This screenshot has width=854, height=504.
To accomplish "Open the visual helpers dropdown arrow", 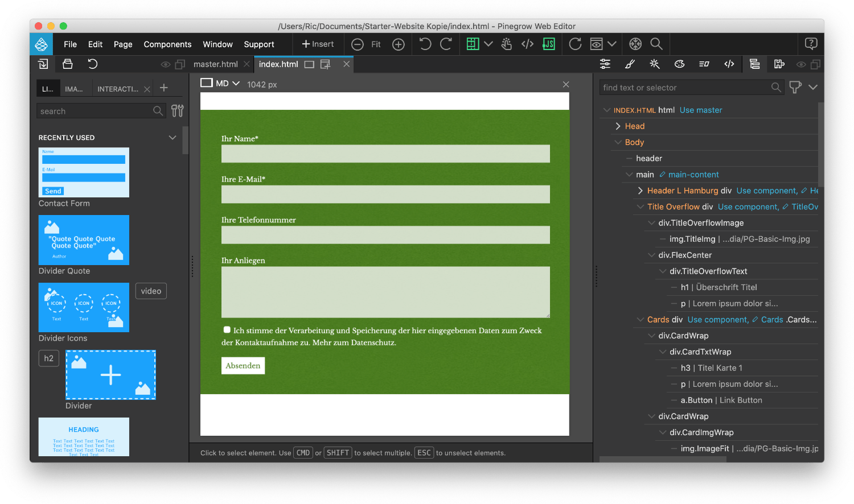I will coord(488,44).
